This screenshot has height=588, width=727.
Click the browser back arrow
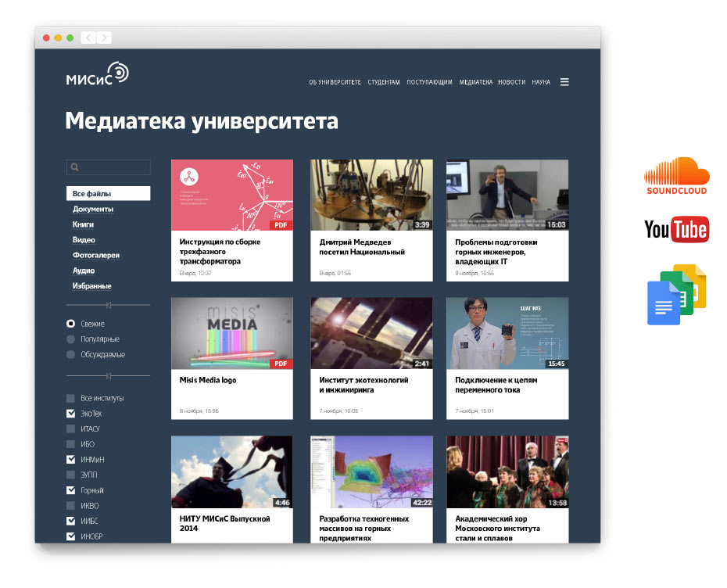click(x=88, y=37)
